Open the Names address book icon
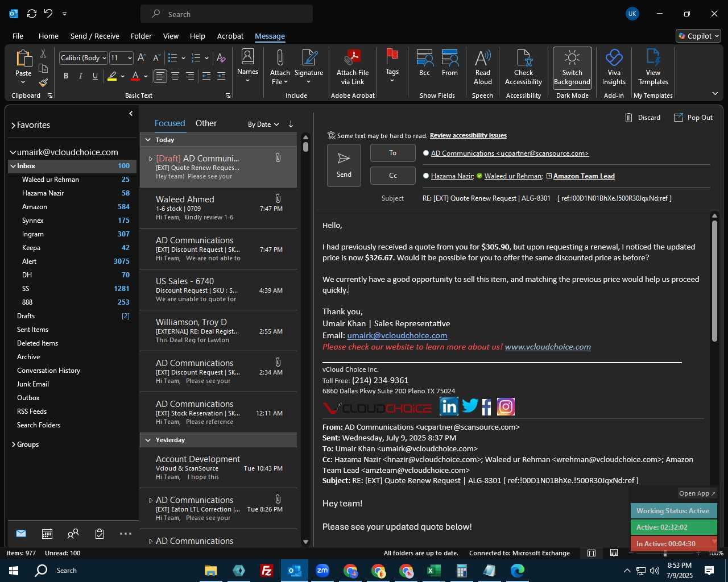 tap(247, 57)
